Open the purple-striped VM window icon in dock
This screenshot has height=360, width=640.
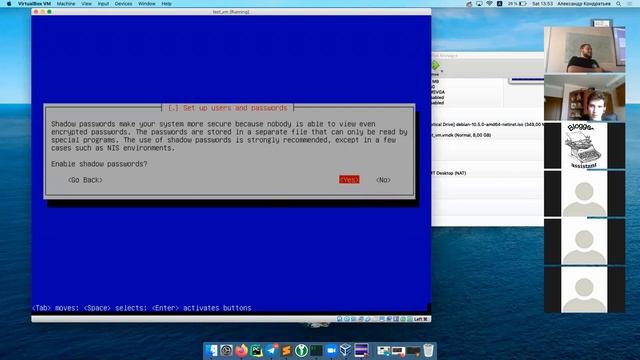[361, 350]
